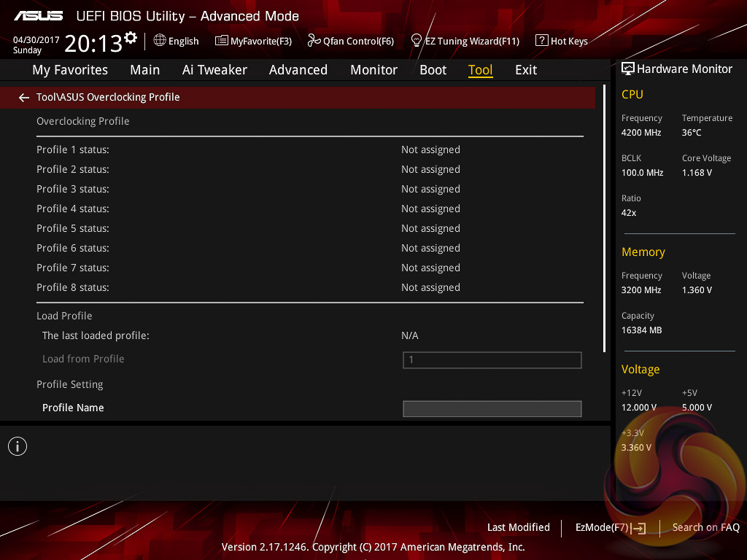
Task: Click the N/A last loaded value
Action: pos(410,335)
